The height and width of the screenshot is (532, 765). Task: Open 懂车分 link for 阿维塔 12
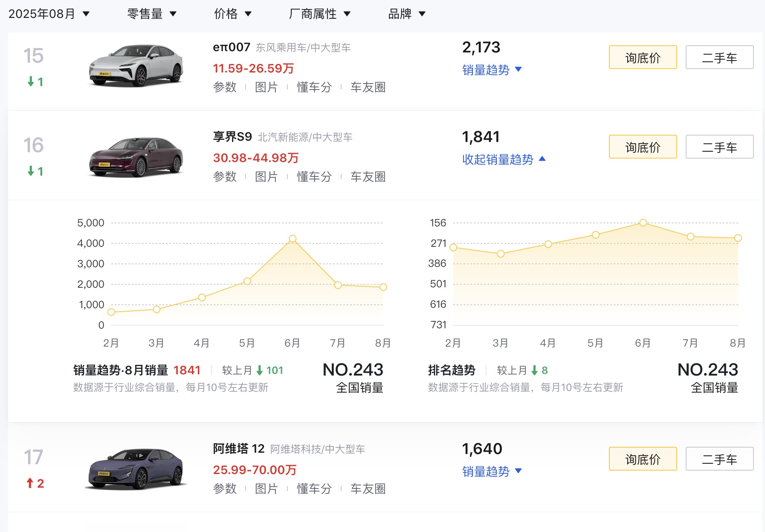click(x=314, y=489)
